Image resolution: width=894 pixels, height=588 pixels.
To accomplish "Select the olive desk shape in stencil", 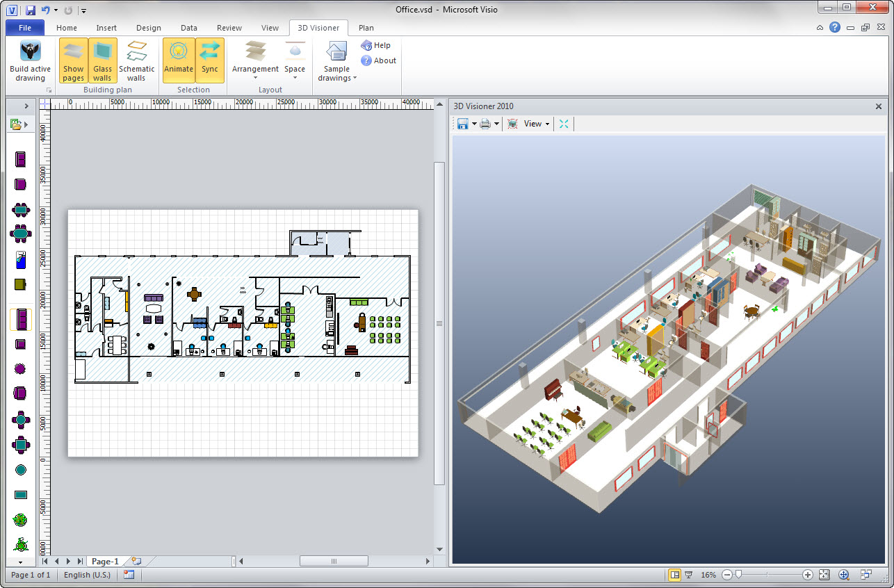I will [20, 284].
